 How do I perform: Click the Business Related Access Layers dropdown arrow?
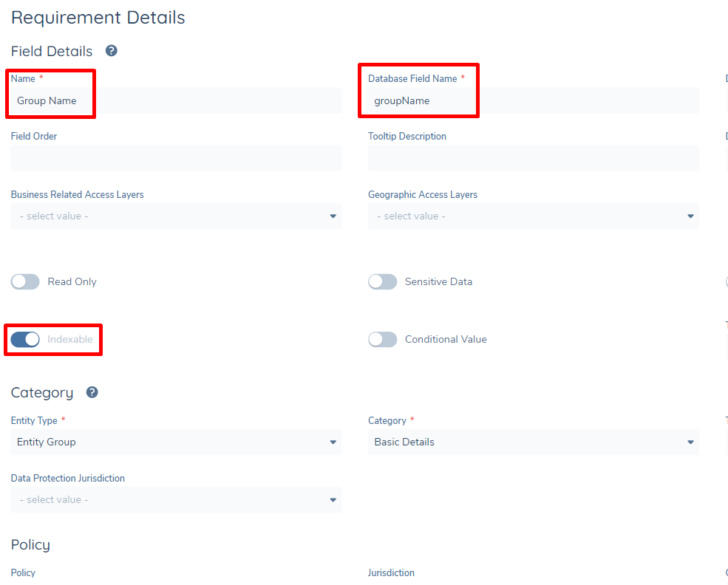[x=332, y=216]
